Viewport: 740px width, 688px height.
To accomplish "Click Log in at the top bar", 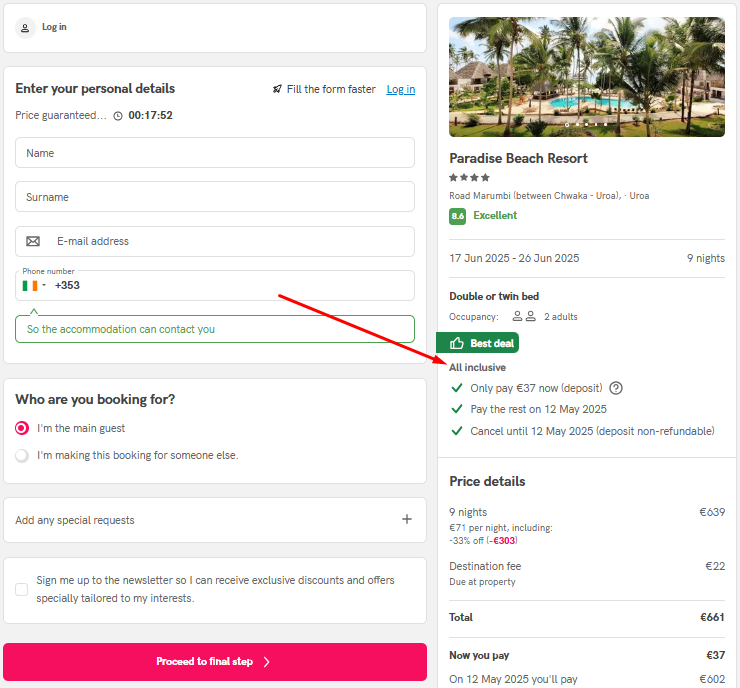I will click(54, 27).
